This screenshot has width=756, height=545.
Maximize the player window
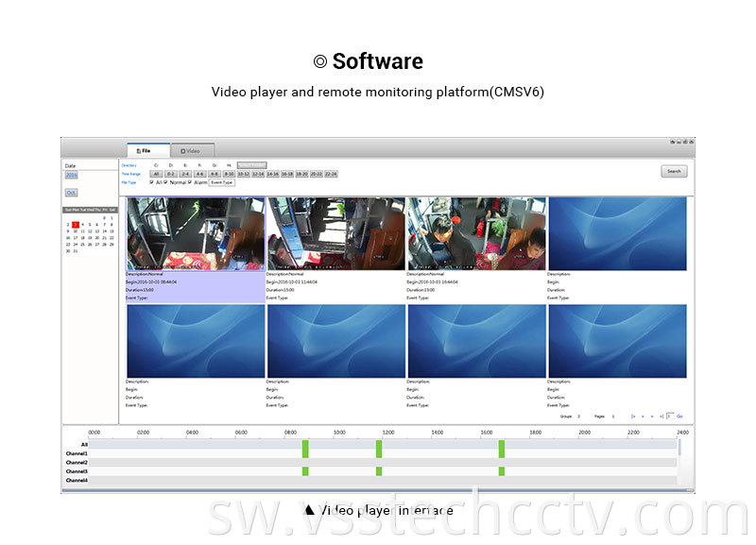[685, 142]
